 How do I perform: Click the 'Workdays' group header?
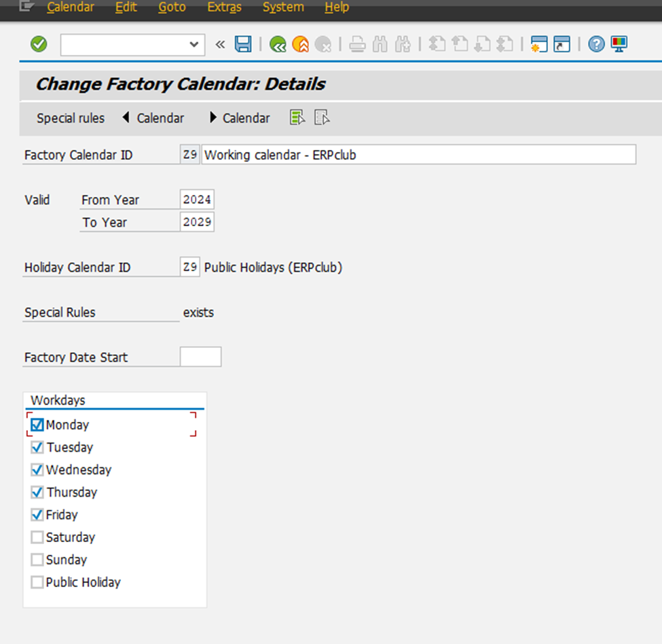click(x=58, y=400)
